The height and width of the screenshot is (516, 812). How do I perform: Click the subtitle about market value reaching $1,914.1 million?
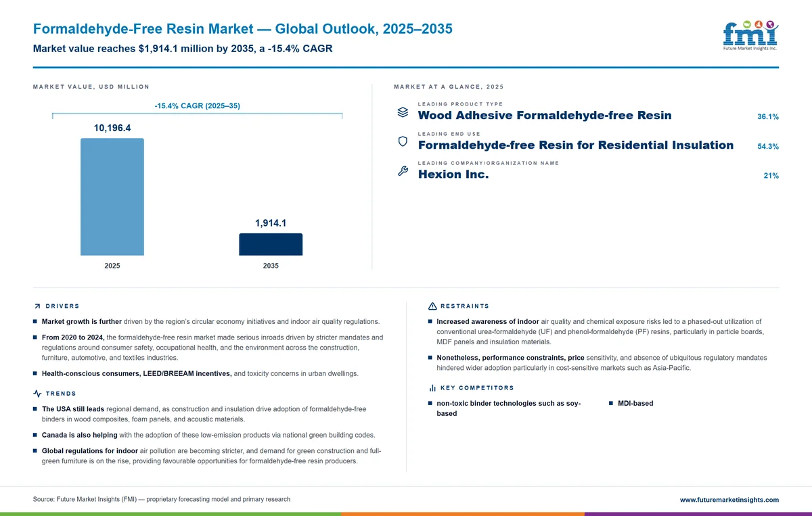point(183,49)
